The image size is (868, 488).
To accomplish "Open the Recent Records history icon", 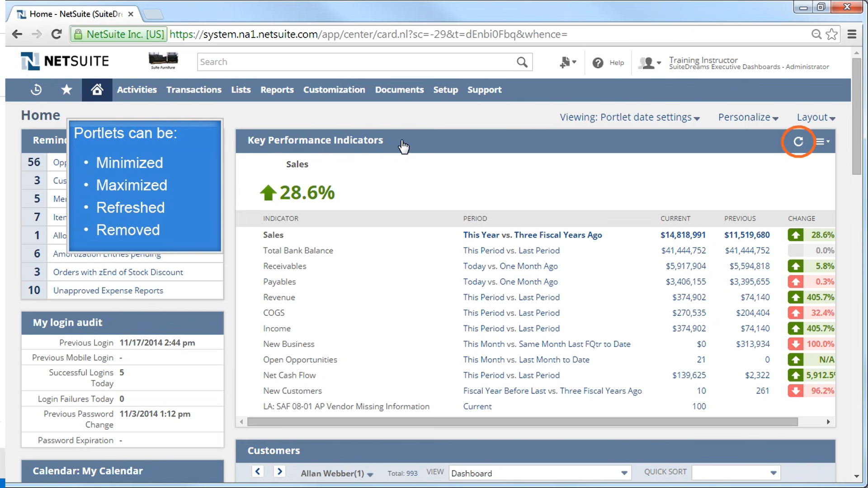I will [36, 90].
